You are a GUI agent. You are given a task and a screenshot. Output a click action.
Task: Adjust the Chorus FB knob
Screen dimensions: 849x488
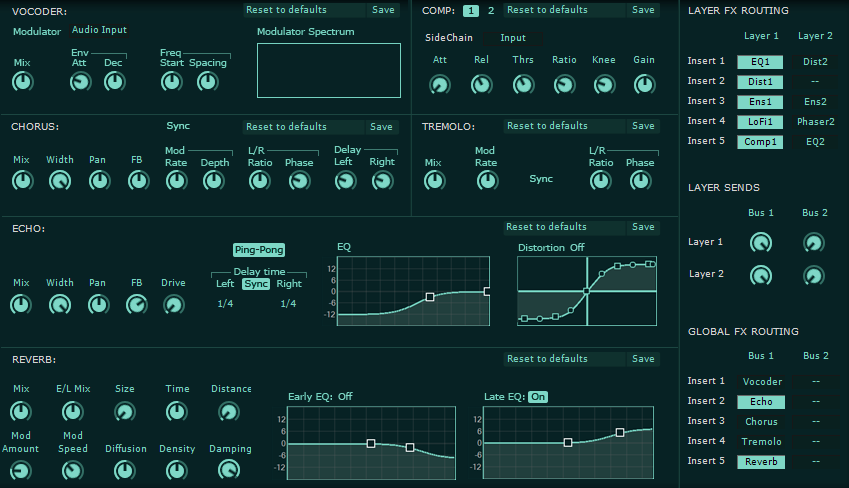click(139, 181)
